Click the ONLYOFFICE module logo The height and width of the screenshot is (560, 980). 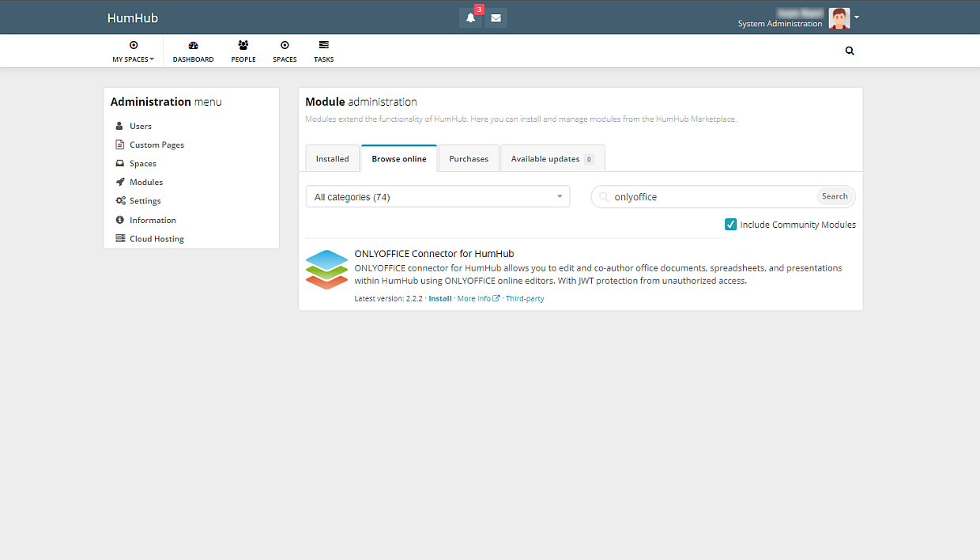(326, 270)
